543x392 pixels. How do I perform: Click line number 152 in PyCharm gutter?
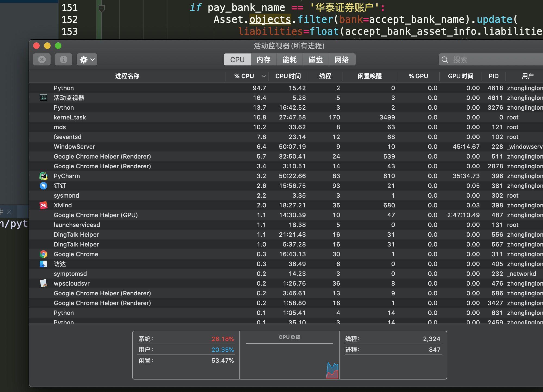click(70, 20)
